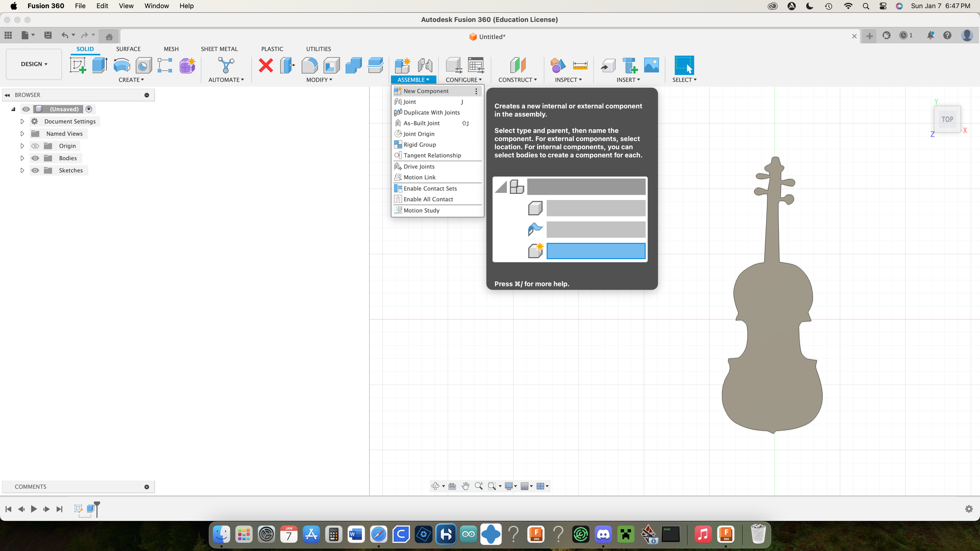Viewport: 980px width, 551px height.
Task: Expand the Document Settings tree node
Action: point(22,122)
